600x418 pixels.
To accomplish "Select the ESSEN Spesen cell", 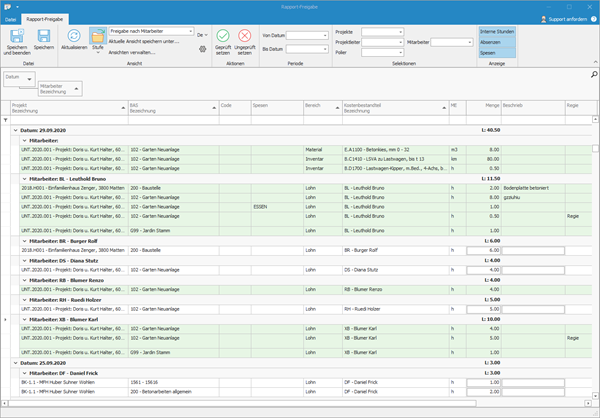I will tap(277, 207).
